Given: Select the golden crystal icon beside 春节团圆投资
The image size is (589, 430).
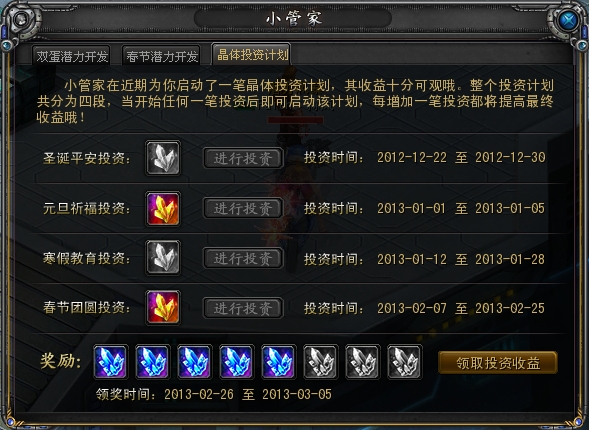Looking at the screenshot, I should (163, 308).
